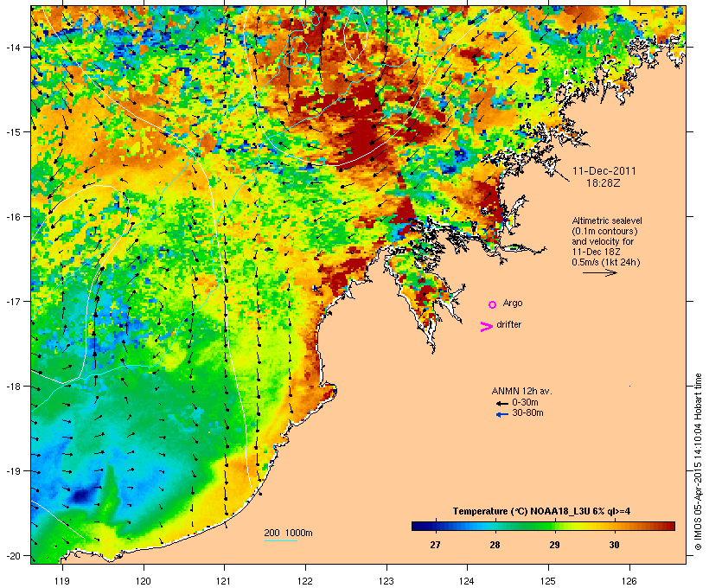The image size is (709, 588).
Task: Click the '27' colorbar tick label
Action: (435, 545)
